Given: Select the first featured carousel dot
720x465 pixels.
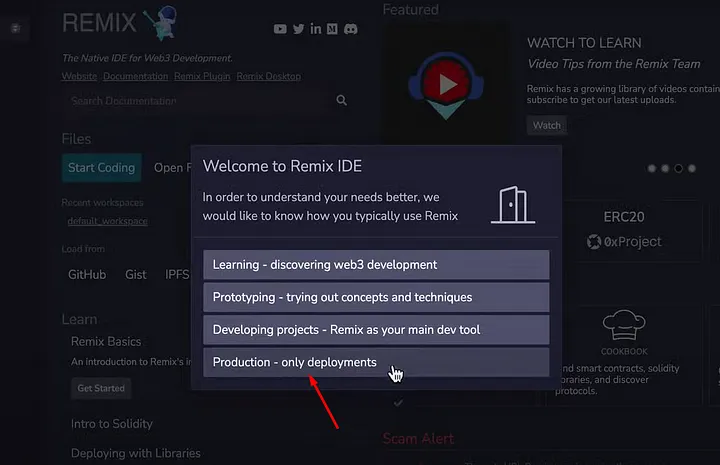Looking at the screenshot, I should pyautogui.click(x=652, y=168).
